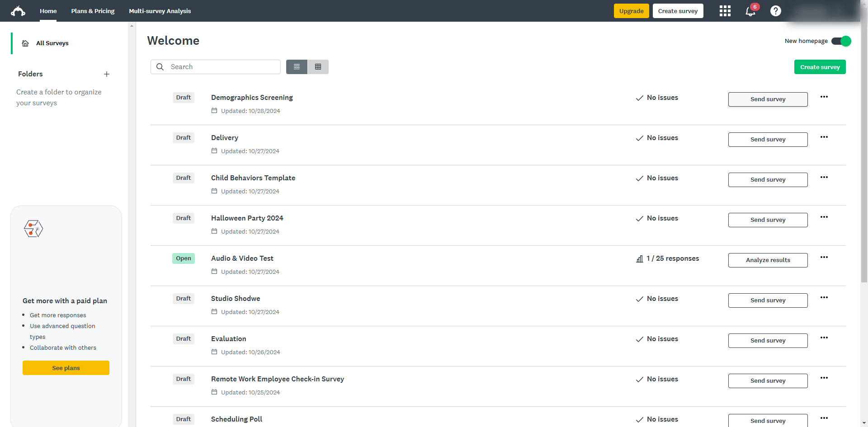Open more options for Demographics Screening
The height and width of the screenshot is (427, 868).
(824, 97)
